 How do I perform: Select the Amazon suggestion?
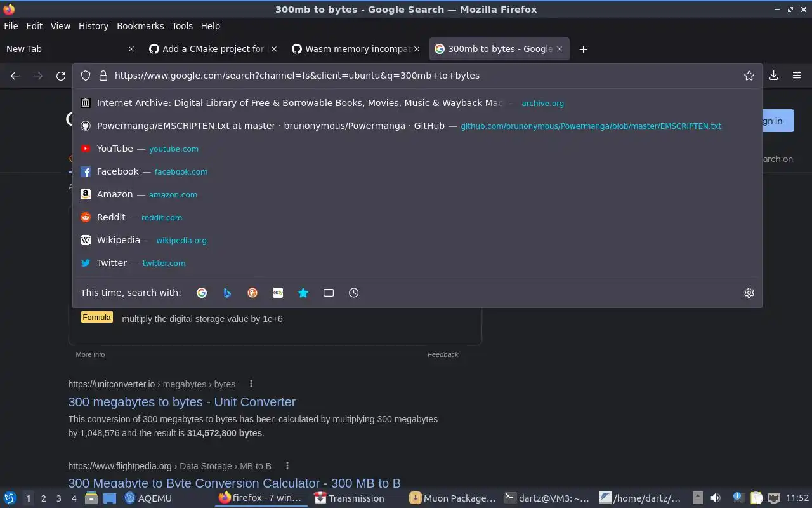click(x=417, y=194)
